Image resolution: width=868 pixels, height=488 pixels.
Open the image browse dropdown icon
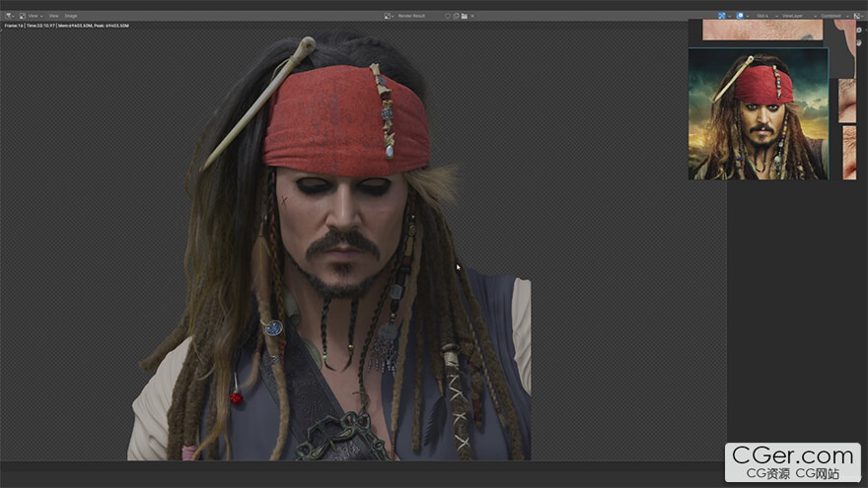389,16
